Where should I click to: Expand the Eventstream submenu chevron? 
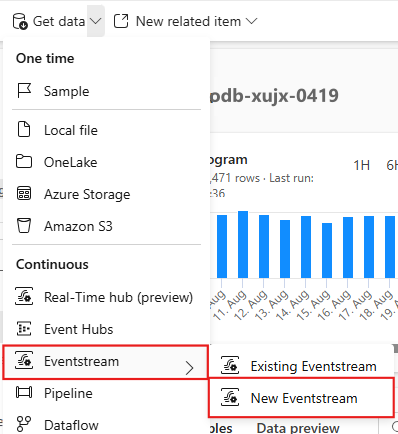(x=190, y=368)
